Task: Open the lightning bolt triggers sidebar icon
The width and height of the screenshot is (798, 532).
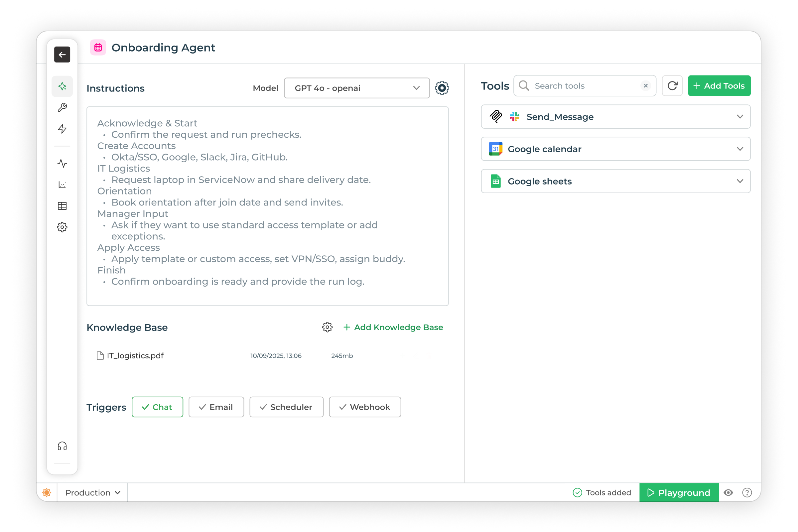Action: pos(62,129)
